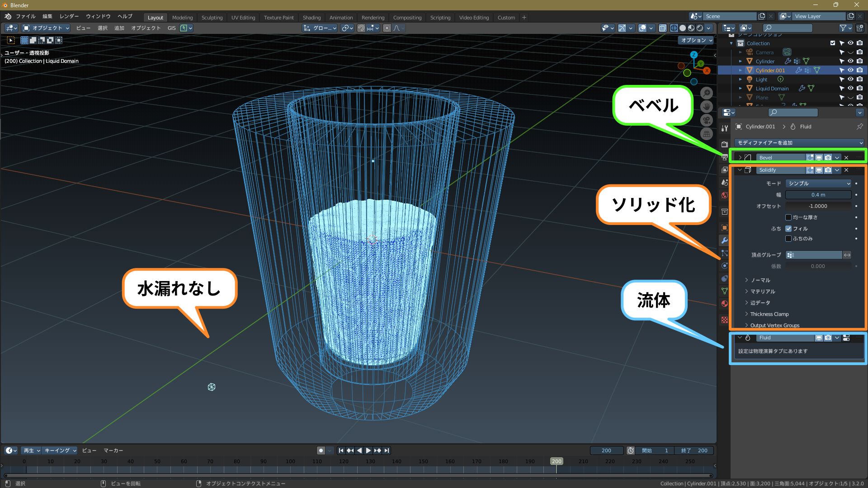The image size is (868, 488).
Task: Open the レンダー menu
Action: coord(69,16)
